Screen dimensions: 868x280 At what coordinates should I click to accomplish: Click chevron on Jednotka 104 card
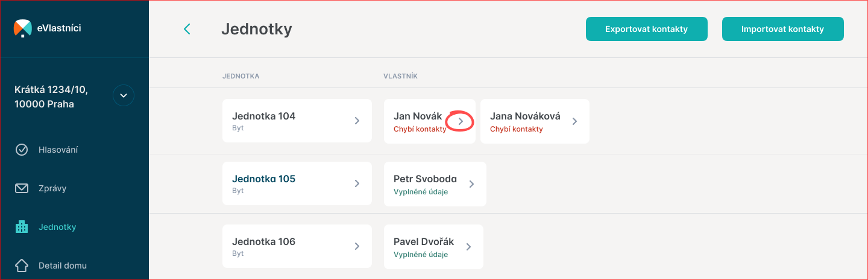tap(357, 121)
